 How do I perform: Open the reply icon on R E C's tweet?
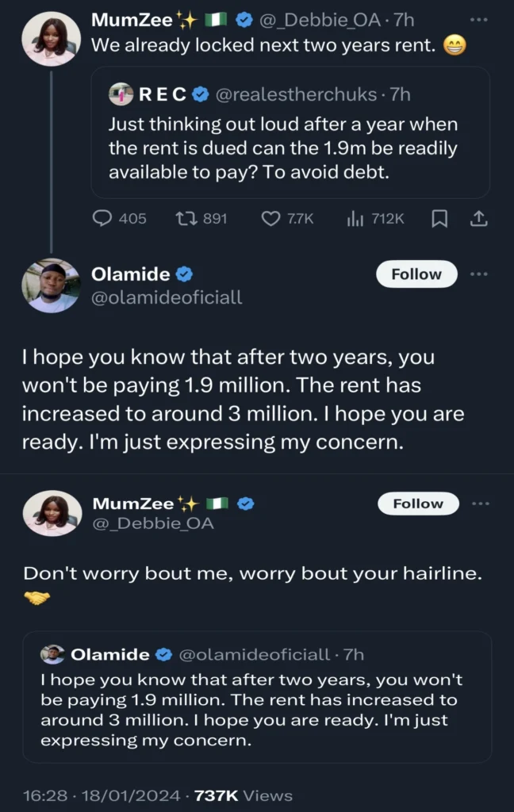tap(104, 219)
